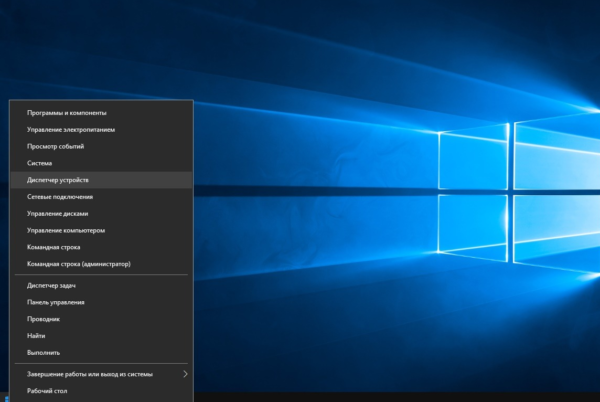Open Панель управления
This screenshot has width=600, height=402.
[x=101, y=303]
